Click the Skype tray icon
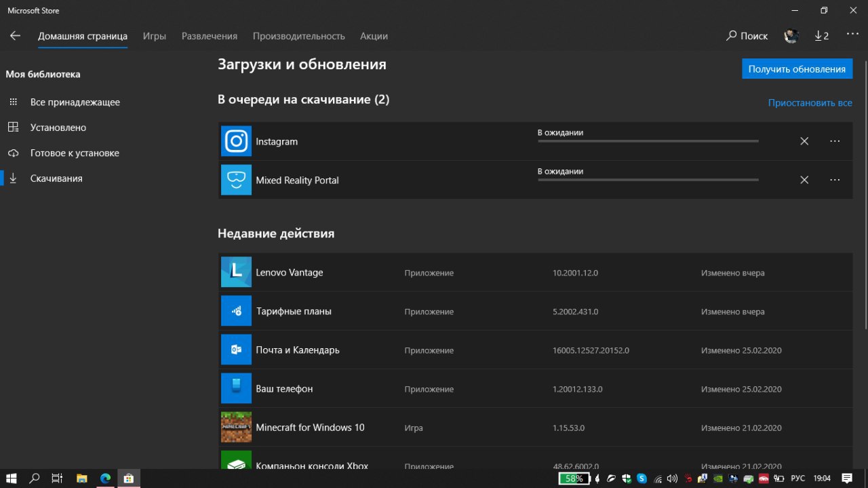868x488 pixels. pyautogui.click(x=641, y=478)
